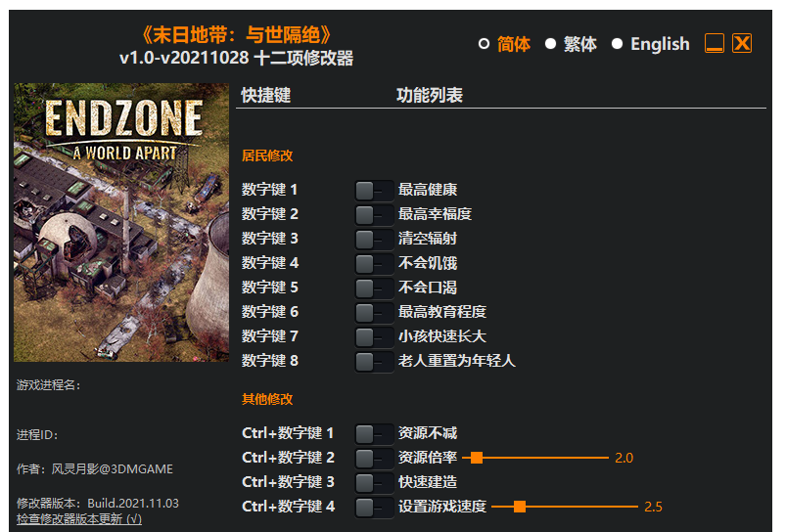Viewport: 786px width, 532px height.
Task: Toggle 老人重置为年轻人 switch
Action: [374, 362]
